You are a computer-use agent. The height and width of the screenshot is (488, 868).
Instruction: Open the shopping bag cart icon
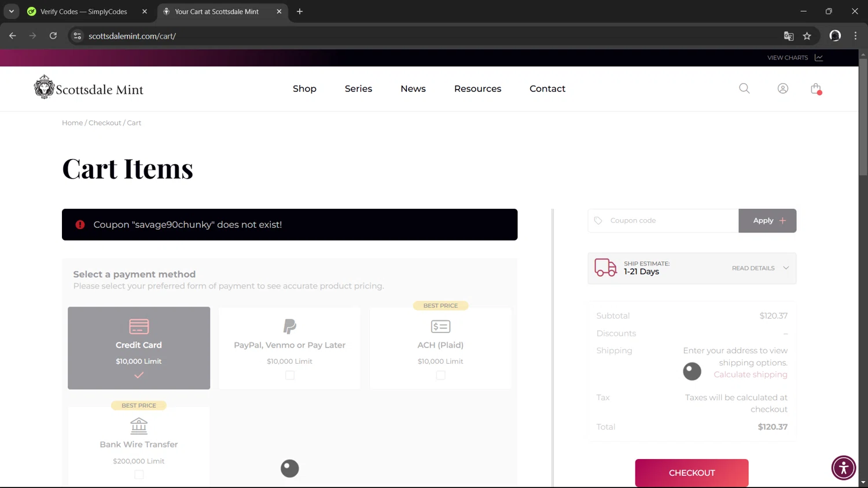pos(816,88)
